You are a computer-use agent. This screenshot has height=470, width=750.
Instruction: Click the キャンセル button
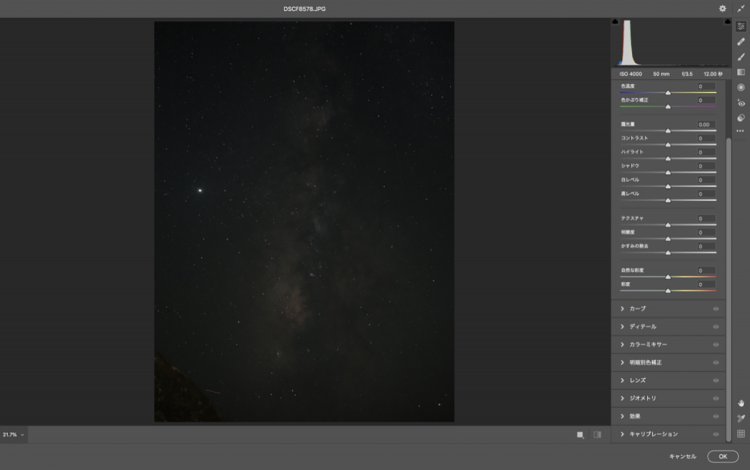pos(682,456)
